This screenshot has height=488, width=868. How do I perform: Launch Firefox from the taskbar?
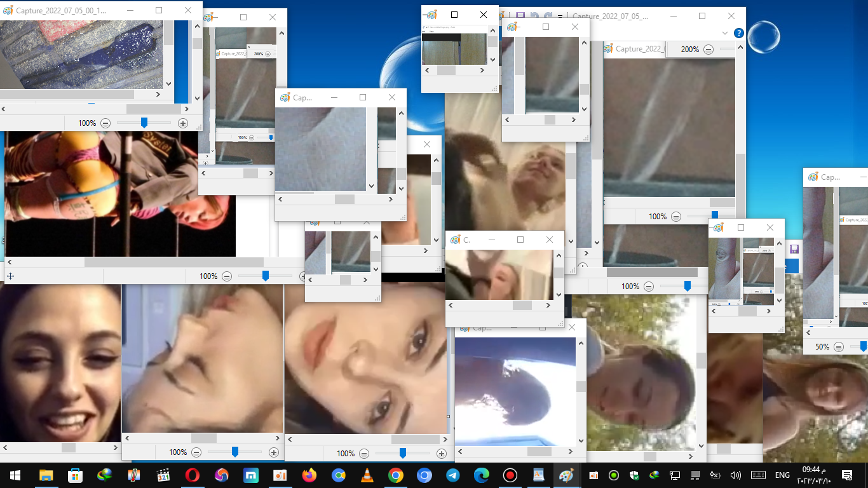tap(309, 475)
